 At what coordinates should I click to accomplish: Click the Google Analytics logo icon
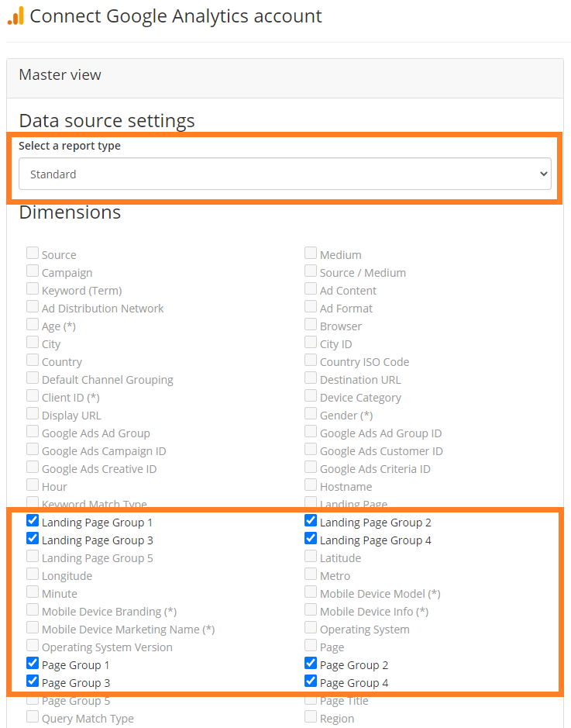click(15, 16)
